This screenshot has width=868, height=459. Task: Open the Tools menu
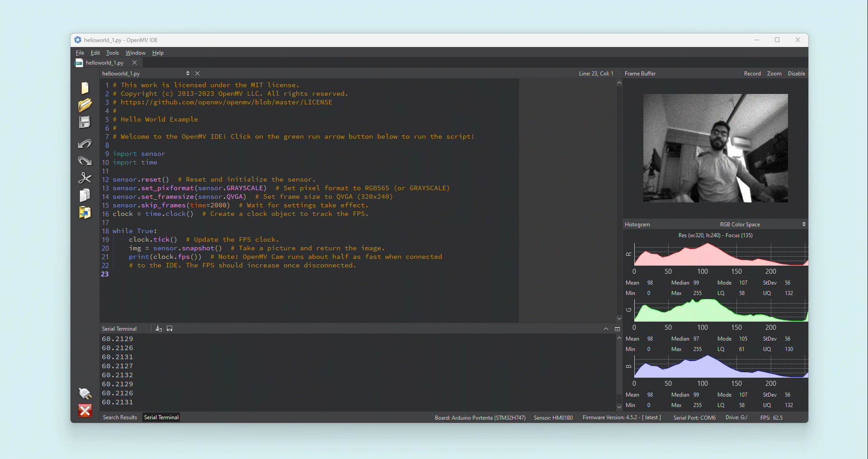113,53
